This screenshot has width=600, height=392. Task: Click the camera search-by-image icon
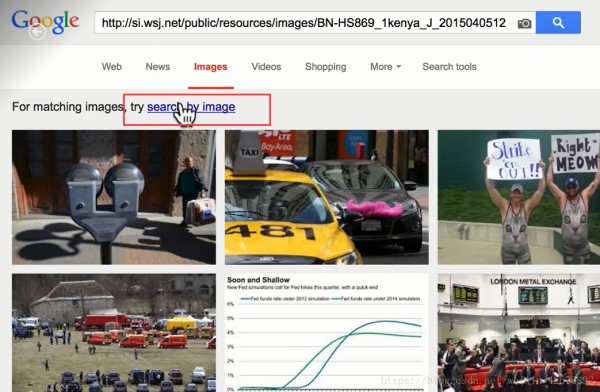[x=524, y=23]
